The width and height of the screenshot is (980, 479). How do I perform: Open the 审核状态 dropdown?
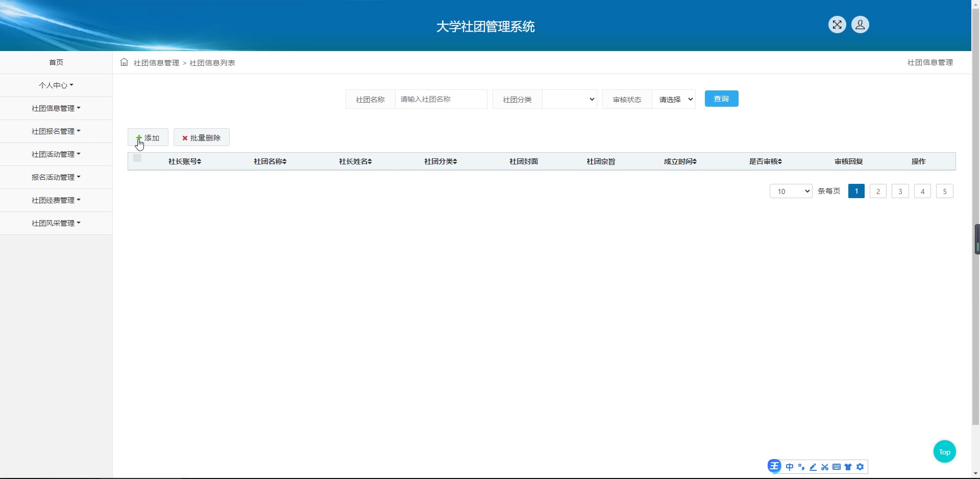[674, 99]
